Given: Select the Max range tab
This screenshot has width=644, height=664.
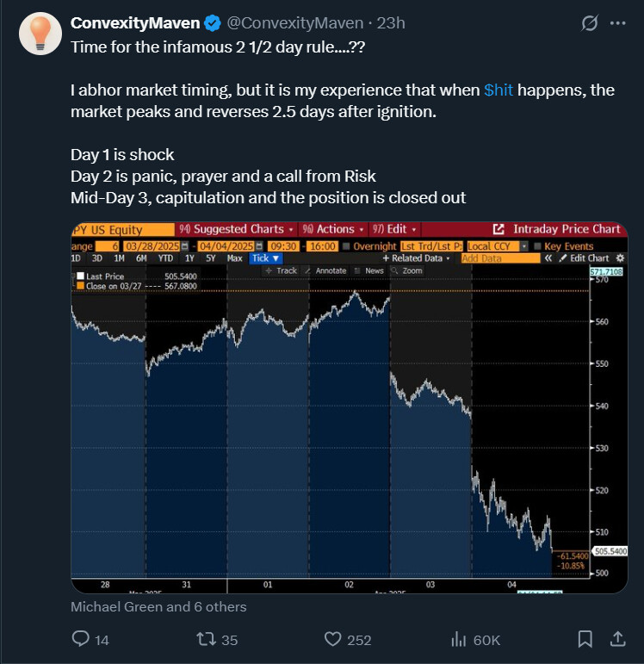Looking at the screenshot, I should [x=234, y=258].
